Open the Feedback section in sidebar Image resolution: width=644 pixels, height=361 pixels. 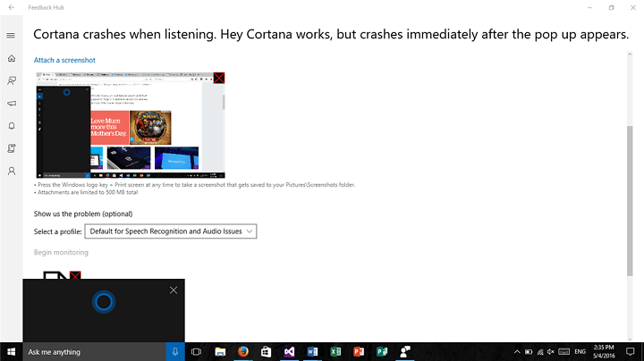(x=12, y=80)
